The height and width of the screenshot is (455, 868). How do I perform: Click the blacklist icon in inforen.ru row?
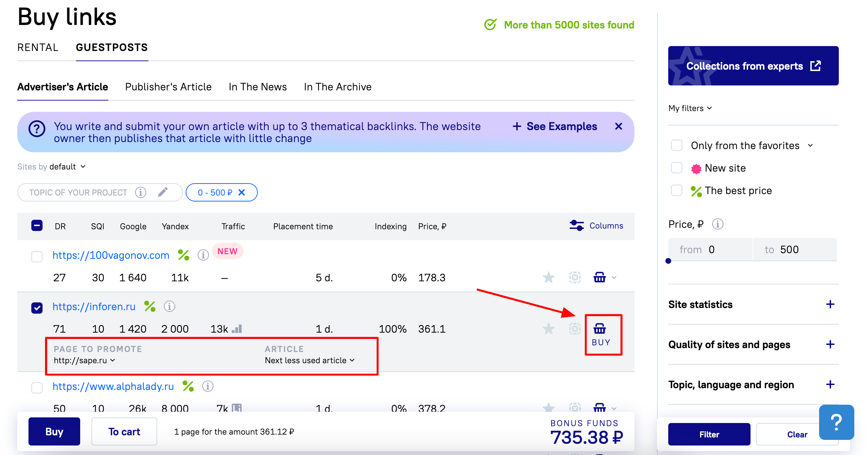click(x=575, y=329)
